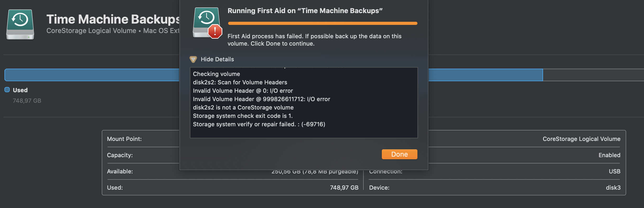644x208 pixels.
Task: Click the Done button to dismiss First Aid
Action: [x=399, y=154]
